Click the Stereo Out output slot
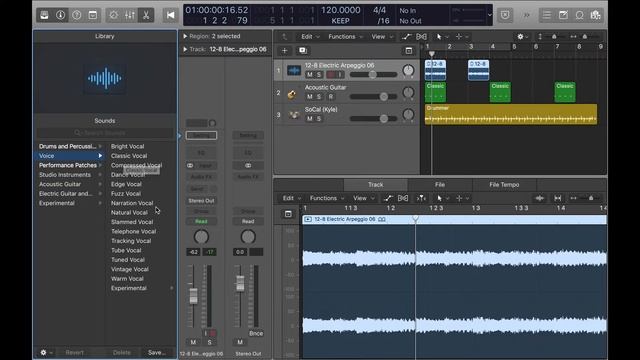The width and height of the screenshot is (640, 360). [201, 201]
